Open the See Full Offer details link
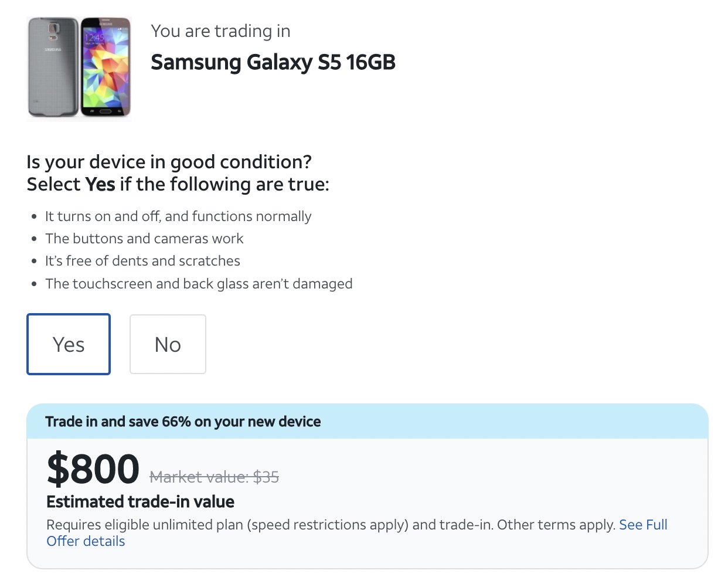Image resolution: width=728 pixels, height=584 pixels. click(643, 525)
